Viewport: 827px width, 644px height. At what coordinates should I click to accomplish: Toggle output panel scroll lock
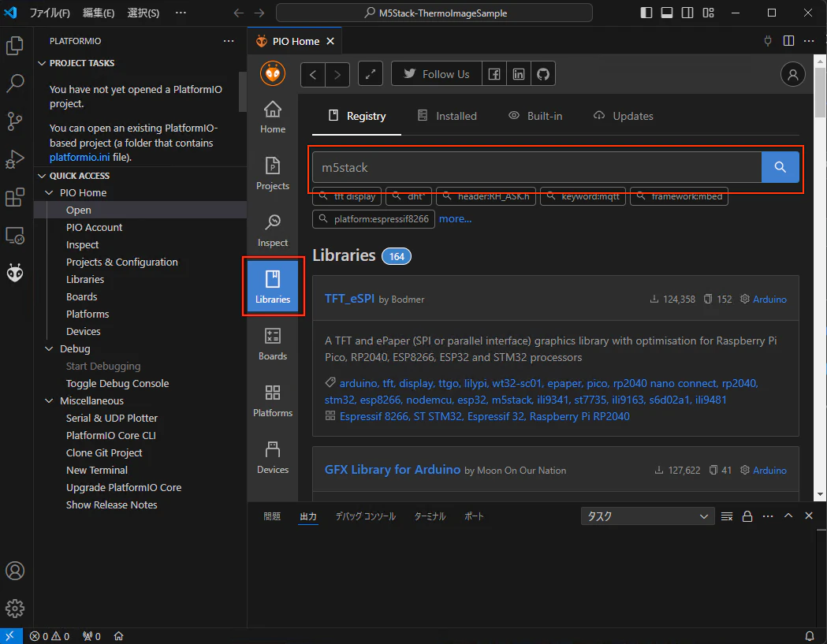click(x=747, y=516)
